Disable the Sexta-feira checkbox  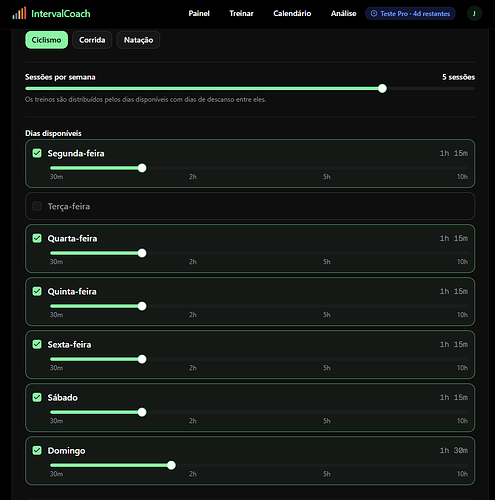[37, 344]
